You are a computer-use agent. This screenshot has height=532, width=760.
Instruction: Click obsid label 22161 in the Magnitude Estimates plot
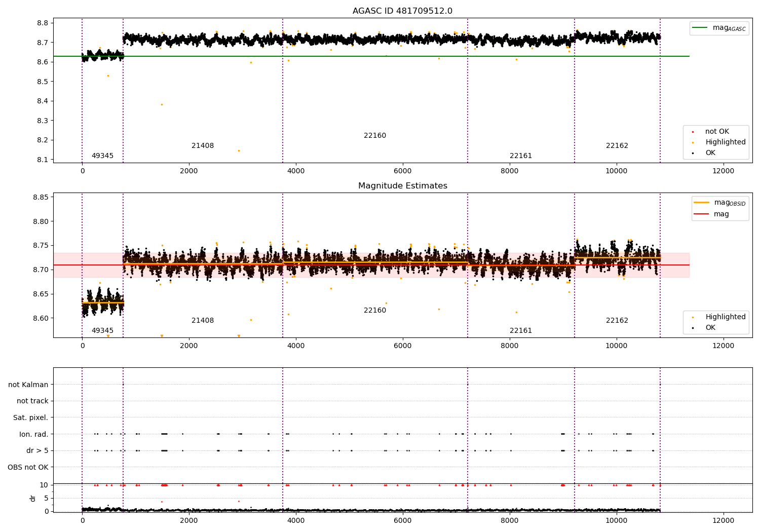pyautogui.click(x=521, y=330)
